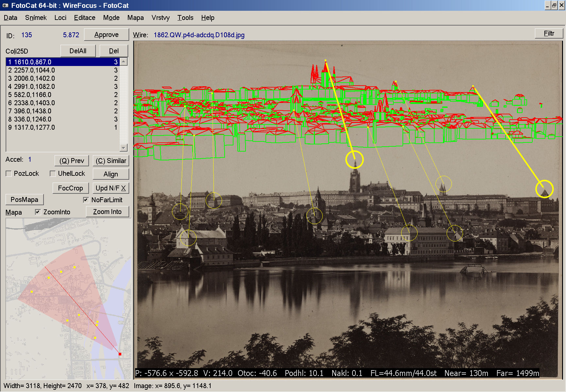Close the FotoCat window
The width and height of the screenshot is (566, 392).
coord(561,5)
